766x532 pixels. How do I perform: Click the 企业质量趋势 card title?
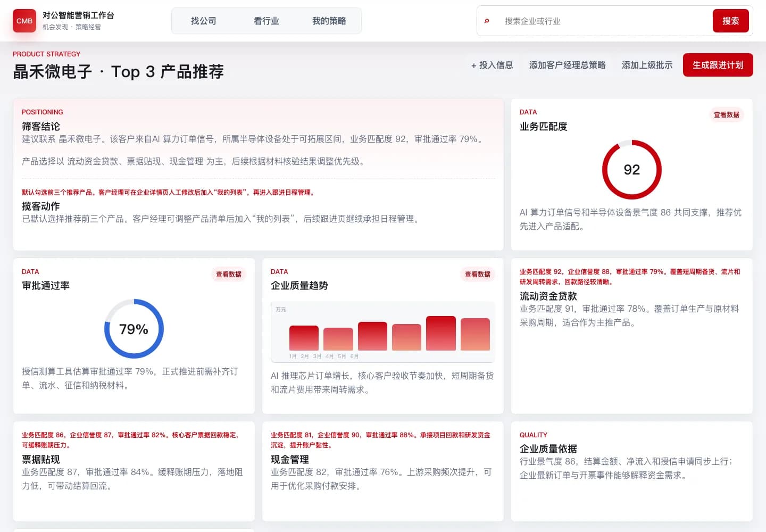click(x=299, y=285)
